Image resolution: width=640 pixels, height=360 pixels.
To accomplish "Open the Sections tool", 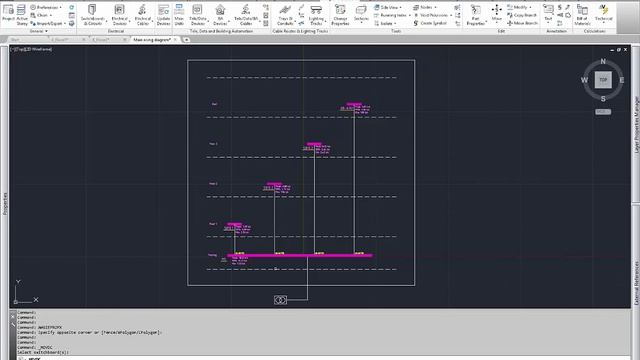I will (x=361, y=15).
